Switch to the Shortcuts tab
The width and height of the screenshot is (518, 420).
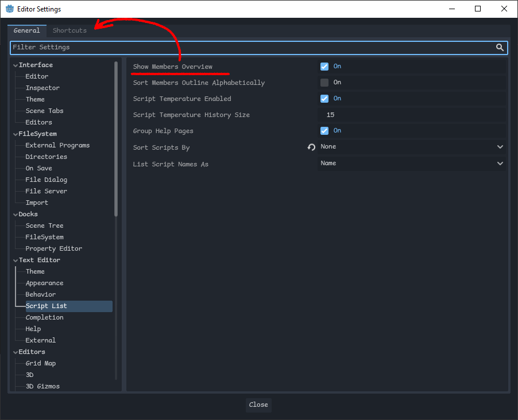point(69,30)
